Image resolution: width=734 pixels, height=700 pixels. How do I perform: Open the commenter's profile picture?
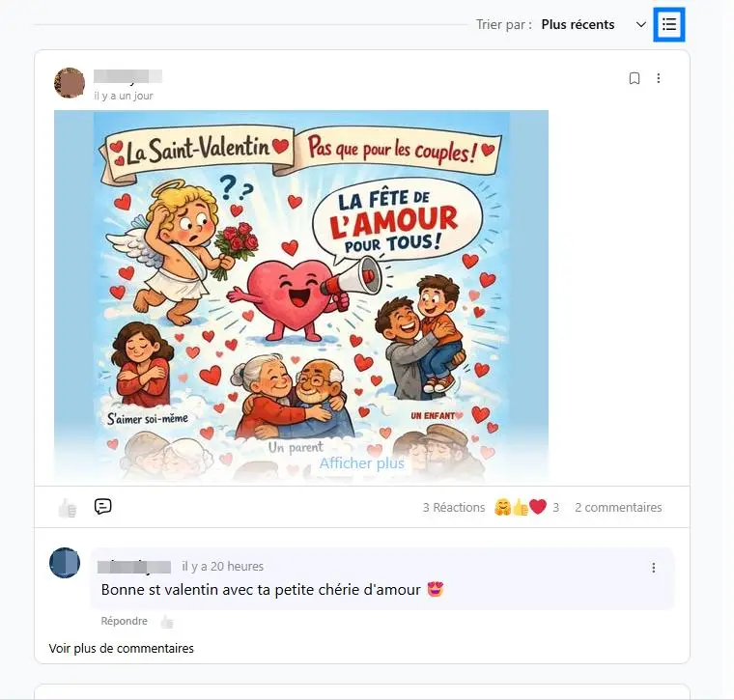(x=65, y=563)
